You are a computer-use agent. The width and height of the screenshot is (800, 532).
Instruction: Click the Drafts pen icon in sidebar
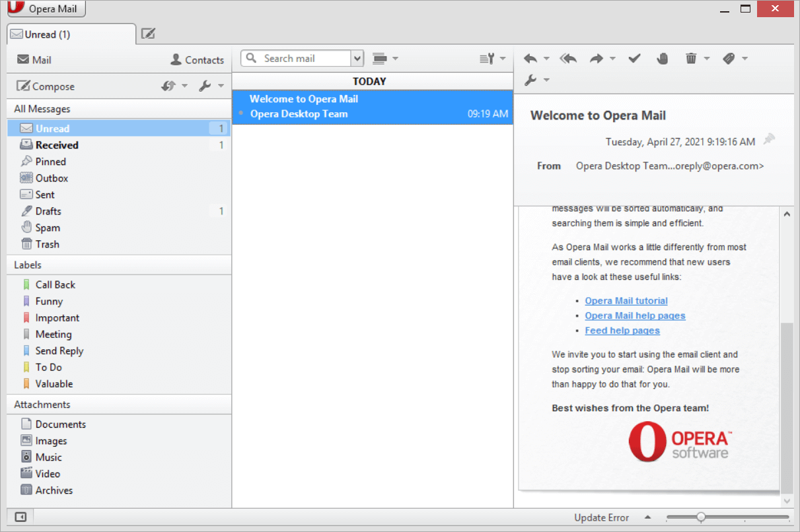tap(26, 211)
